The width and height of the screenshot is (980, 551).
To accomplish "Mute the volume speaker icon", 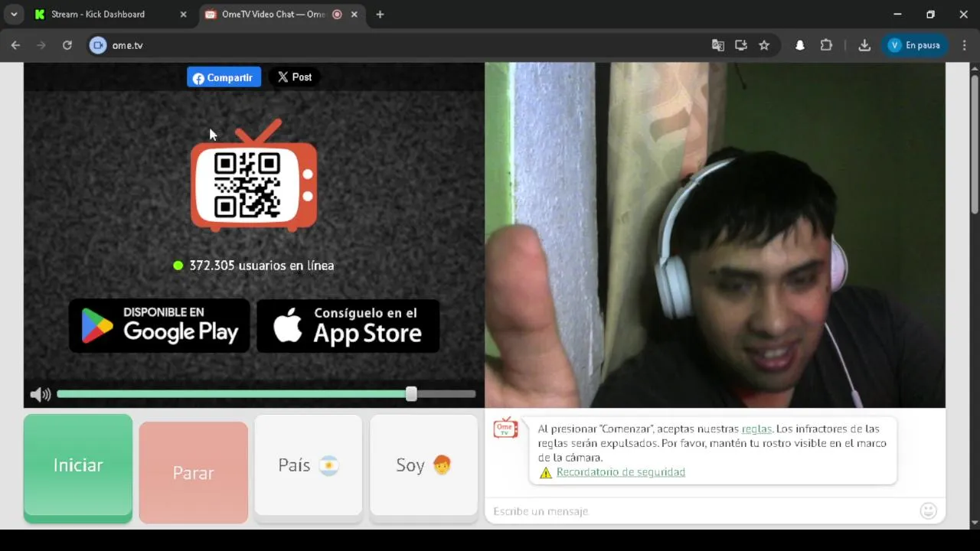I will (x=40, y=395).
